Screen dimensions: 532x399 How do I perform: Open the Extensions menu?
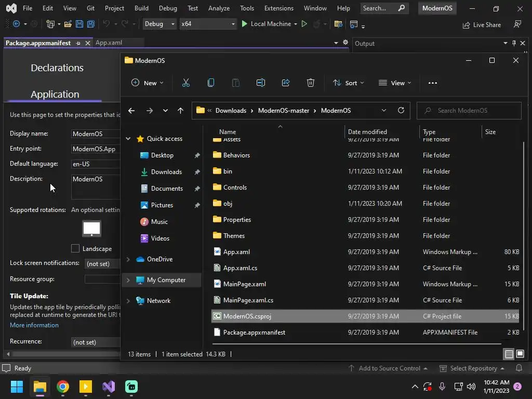(x=279, y=8)
